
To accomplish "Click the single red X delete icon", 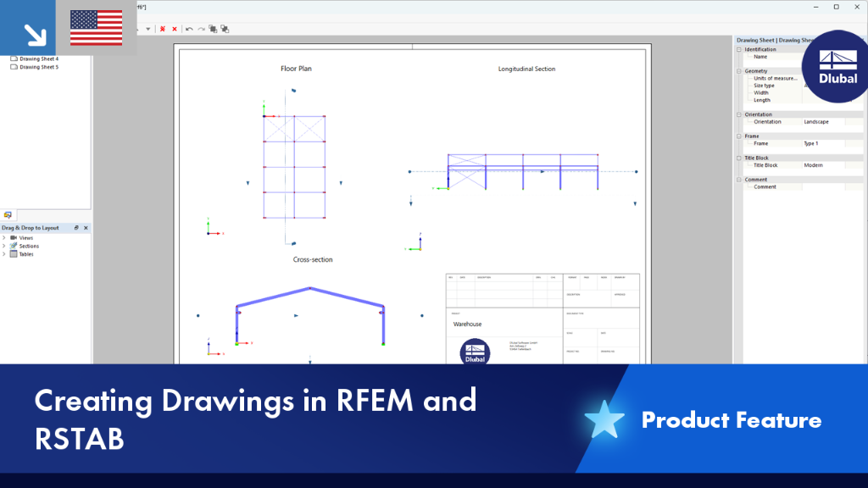I will [175, 29].
